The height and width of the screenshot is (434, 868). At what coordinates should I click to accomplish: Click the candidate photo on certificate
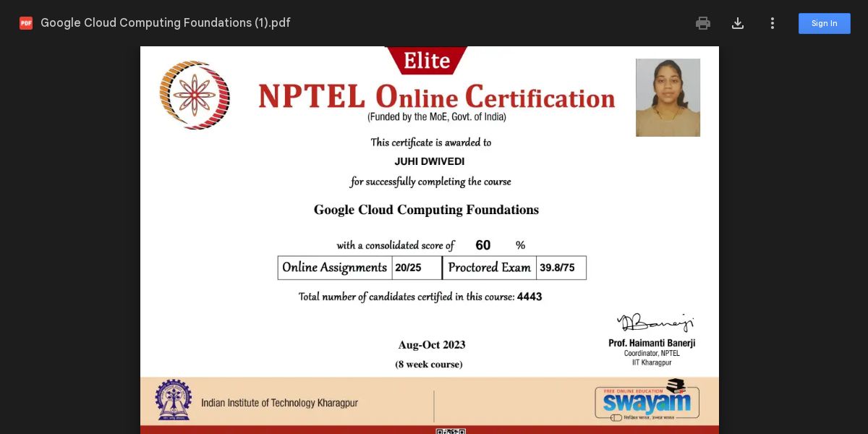point(668,98)
